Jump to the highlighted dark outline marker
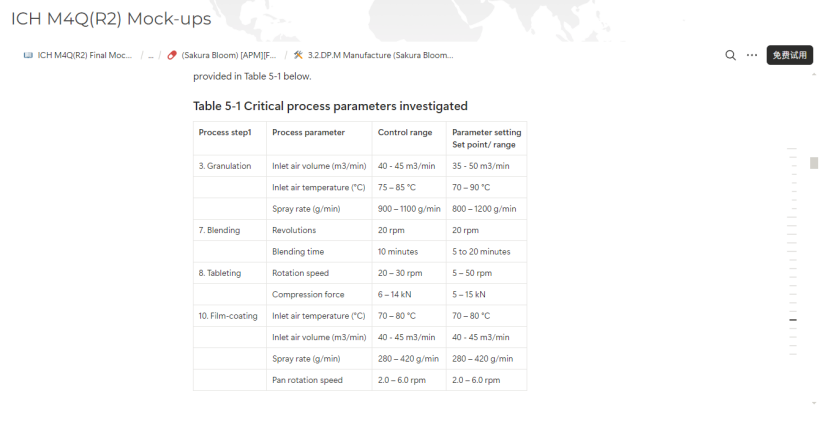This screenshot has width=831, height=428. click(x=793, y=320)
